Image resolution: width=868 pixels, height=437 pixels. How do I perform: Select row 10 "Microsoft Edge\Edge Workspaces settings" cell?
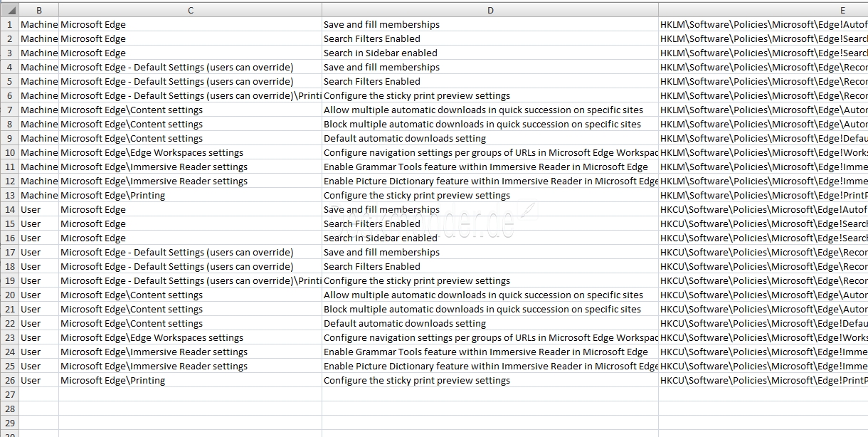(190, 152)
